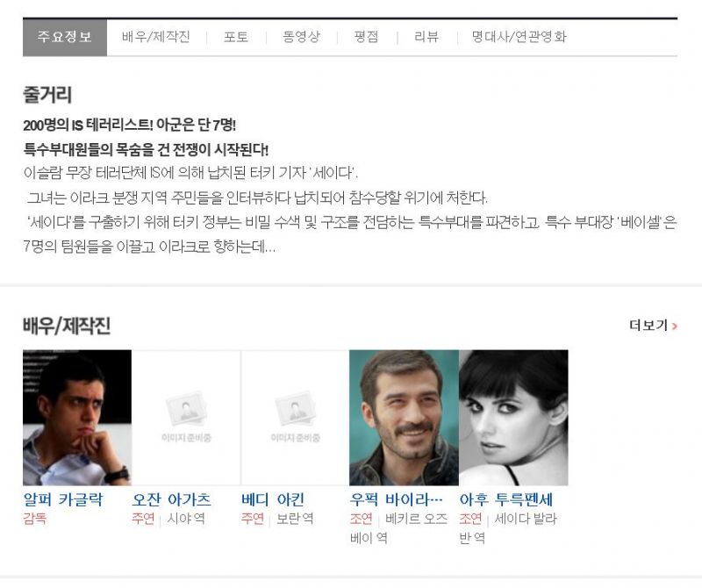Switch to the 배우/제작진 tab

tap(156, 37)
